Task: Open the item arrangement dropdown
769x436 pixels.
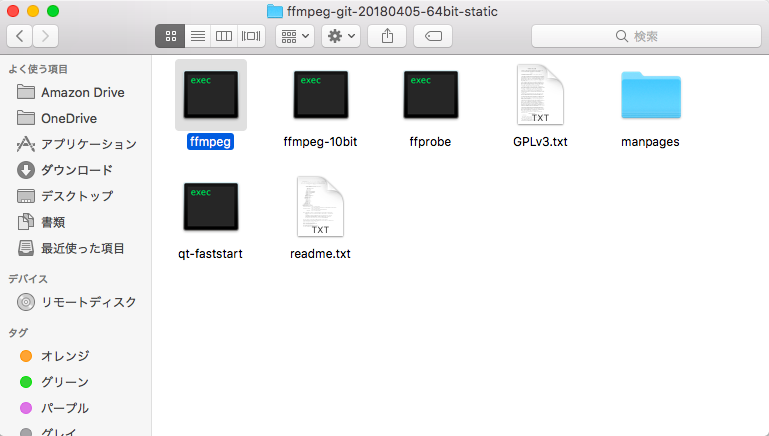Action: 295,36
